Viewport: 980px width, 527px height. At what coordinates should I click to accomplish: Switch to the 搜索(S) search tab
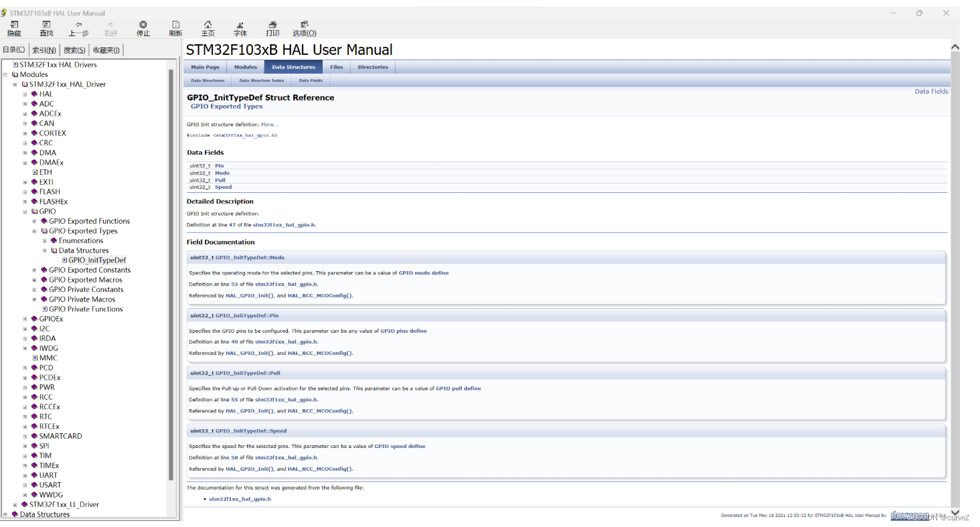[x=74, y=50]
